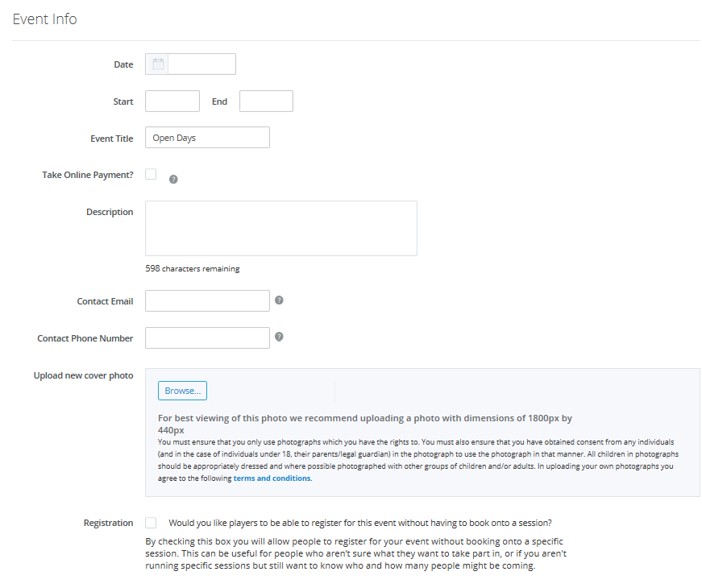Enable the Take Online Payment checkbox

click(151, 174)
